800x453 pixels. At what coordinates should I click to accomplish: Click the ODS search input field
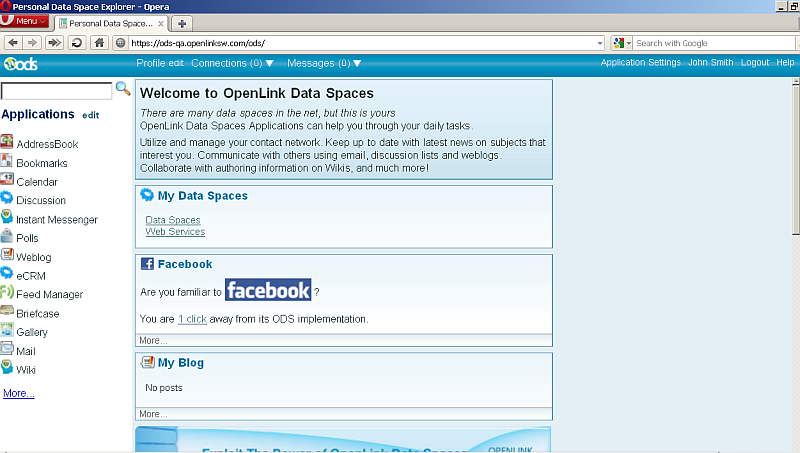[x=56, y=91]
